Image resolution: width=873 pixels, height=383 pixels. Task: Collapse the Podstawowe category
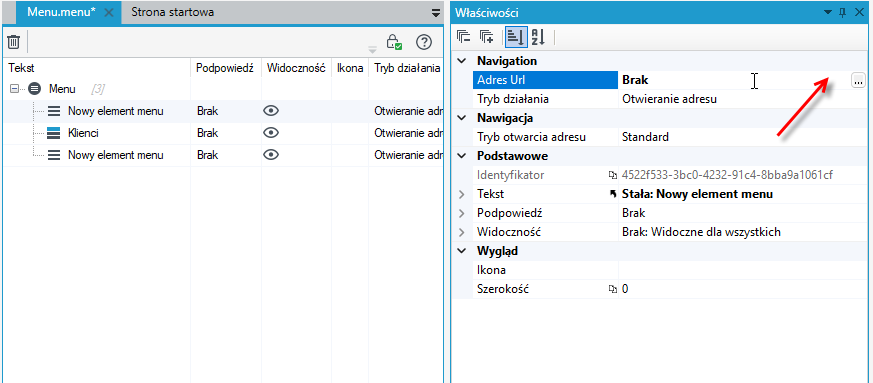pyautogui.click(x=462, y=156)
